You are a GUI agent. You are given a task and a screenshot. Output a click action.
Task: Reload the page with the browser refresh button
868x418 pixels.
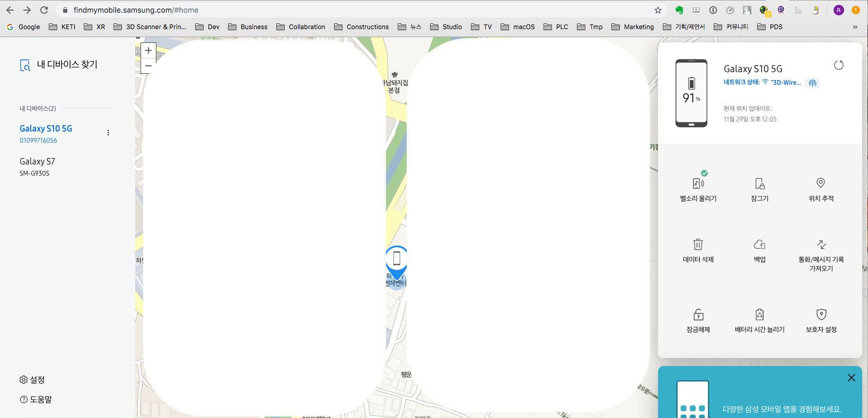coord(44,10)
